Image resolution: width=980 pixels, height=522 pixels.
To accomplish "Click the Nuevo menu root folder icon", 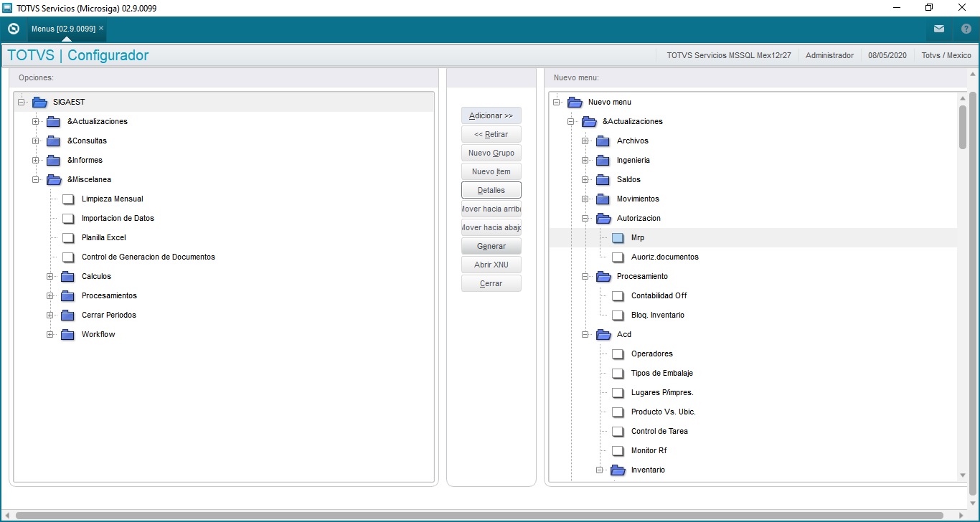I will point(575,102).
